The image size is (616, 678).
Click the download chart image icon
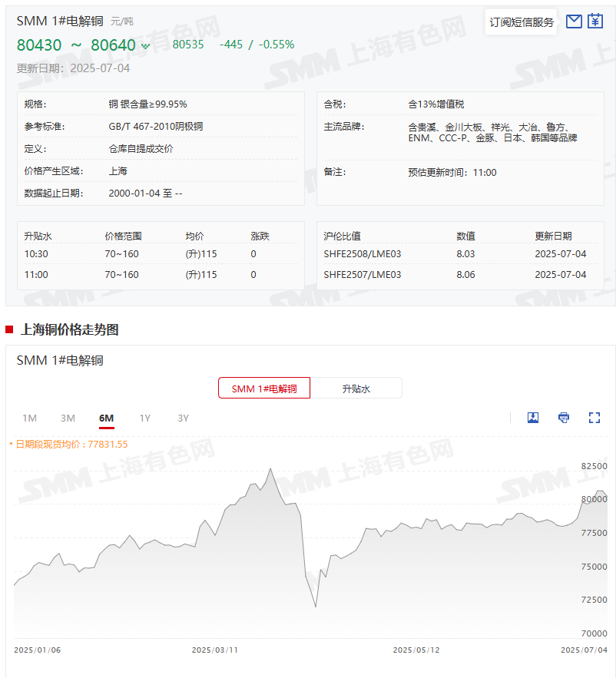pos(532,418)
